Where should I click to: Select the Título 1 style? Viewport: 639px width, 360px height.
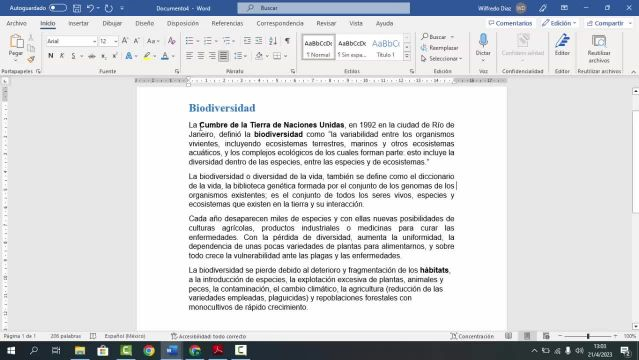point(386,47)
